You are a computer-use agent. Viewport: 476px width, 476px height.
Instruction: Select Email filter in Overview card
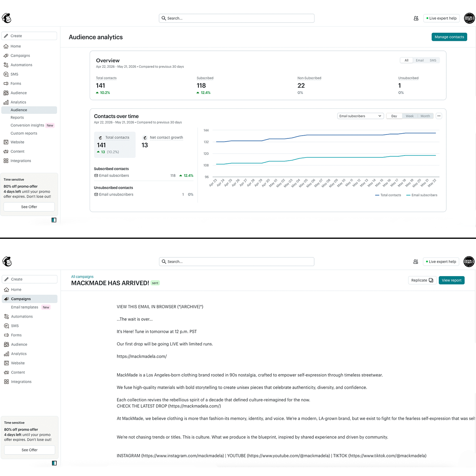click(420, 60)
